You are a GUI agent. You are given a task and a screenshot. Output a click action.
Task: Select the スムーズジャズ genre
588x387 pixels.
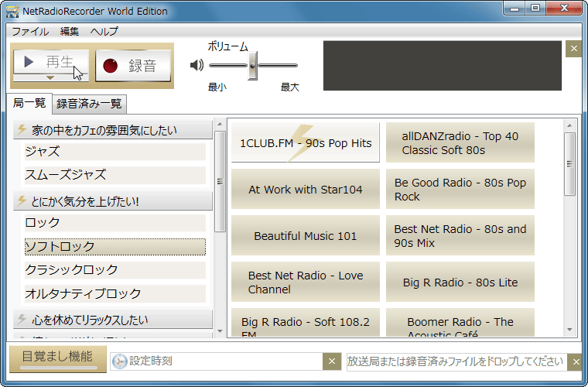(115, 175)
